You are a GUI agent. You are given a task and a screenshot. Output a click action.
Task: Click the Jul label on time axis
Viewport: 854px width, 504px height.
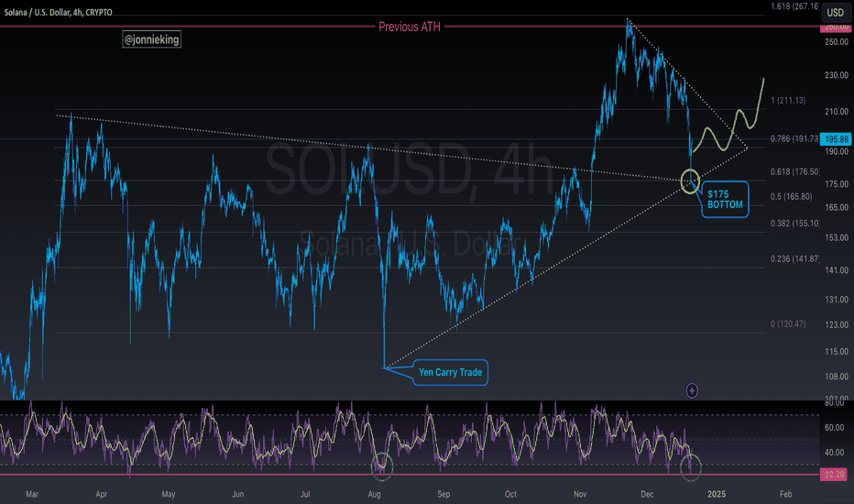(x=305, y=494)
